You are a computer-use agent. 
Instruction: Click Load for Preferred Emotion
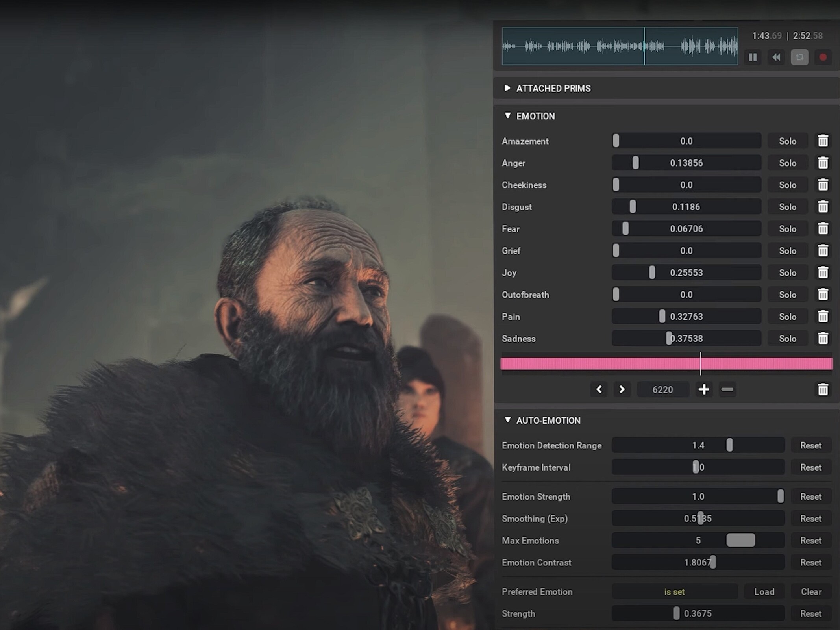(764, 592)
